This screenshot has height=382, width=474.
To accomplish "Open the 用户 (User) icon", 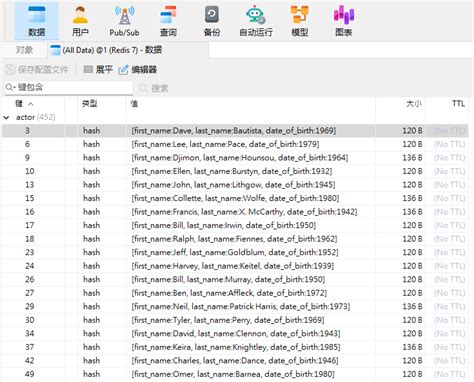I will click(80, 21).
